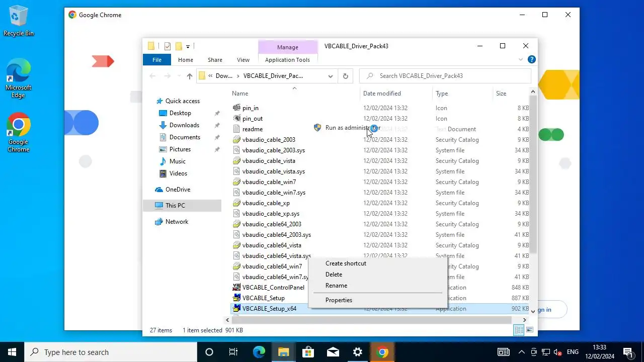644x362 pixels.
Task: Click Search VBCABLE_Driver_Pack43 field
Action: [445, 76]
